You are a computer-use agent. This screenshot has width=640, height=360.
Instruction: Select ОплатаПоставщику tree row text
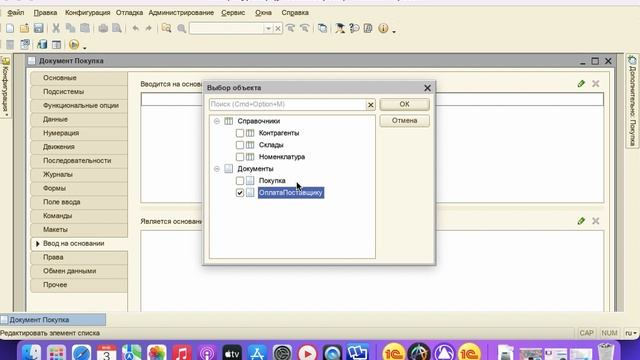click(291, 193)
